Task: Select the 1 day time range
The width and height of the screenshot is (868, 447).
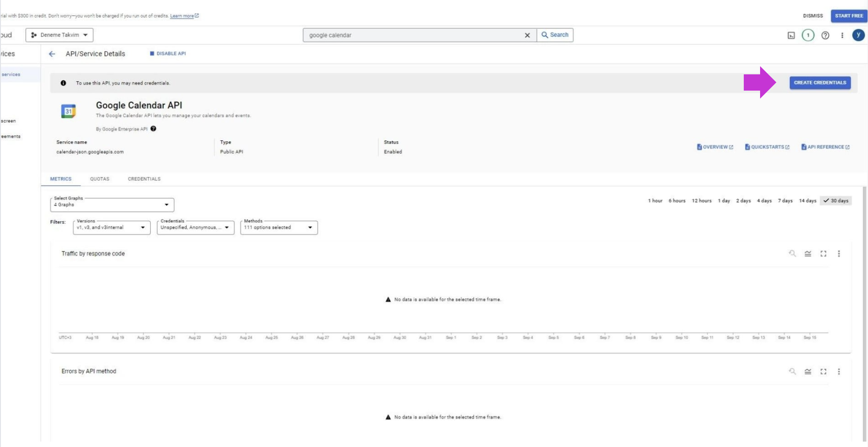Action: click(724, 201)
